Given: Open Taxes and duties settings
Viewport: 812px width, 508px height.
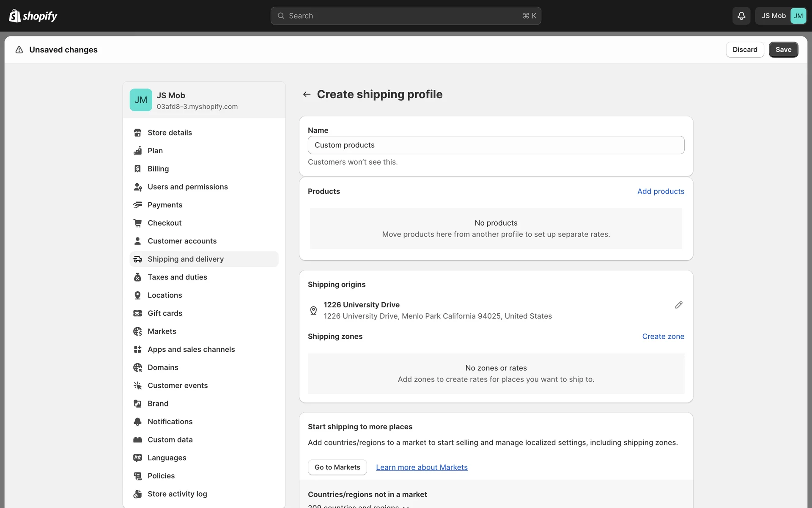Looking at the screenshot, I should coord(177,277).
